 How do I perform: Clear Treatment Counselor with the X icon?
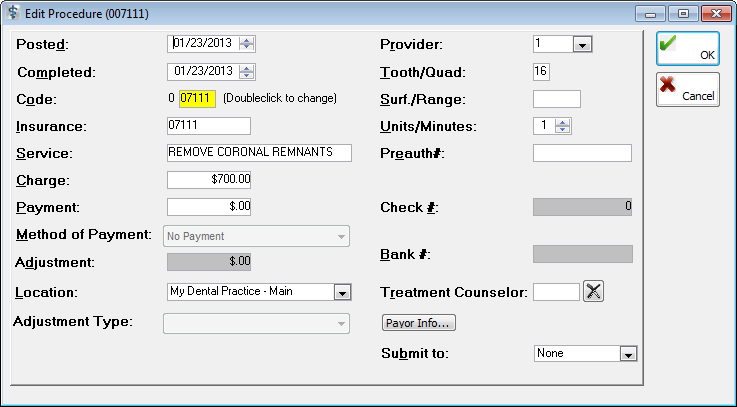pos(593,291)
